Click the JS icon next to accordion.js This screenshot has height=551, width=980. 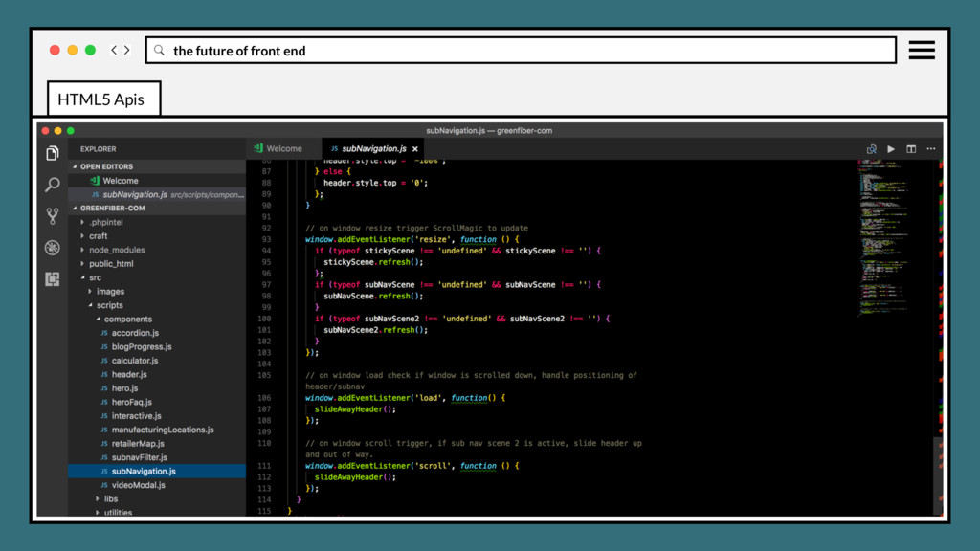[x=104, y=333]
